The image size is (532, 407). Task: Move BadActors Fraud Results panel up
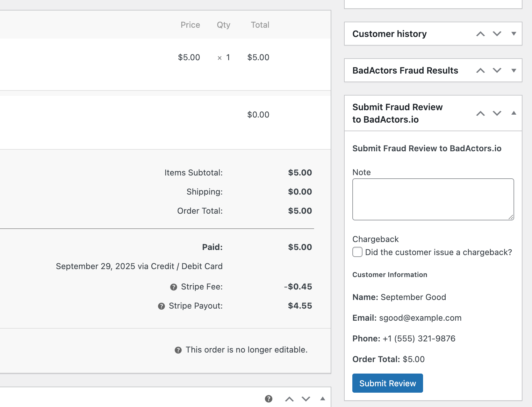[x=480, y=70]
